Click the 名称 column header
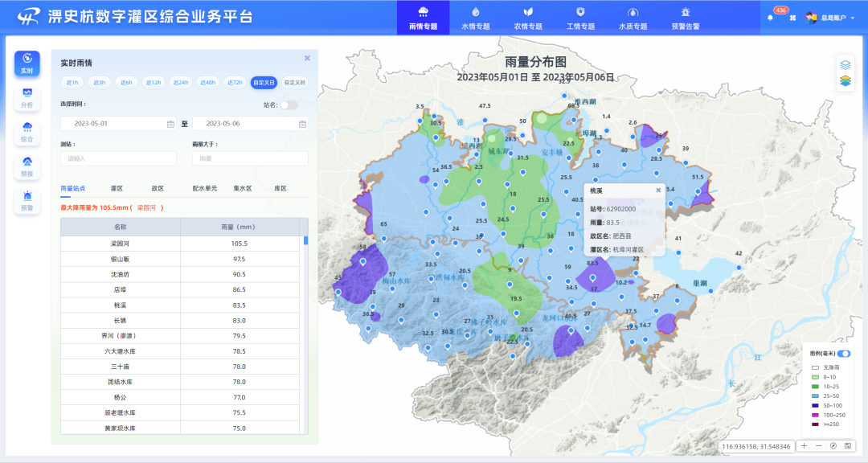The width and height of the screenshot is (868, 463). [x=120, y=227]
